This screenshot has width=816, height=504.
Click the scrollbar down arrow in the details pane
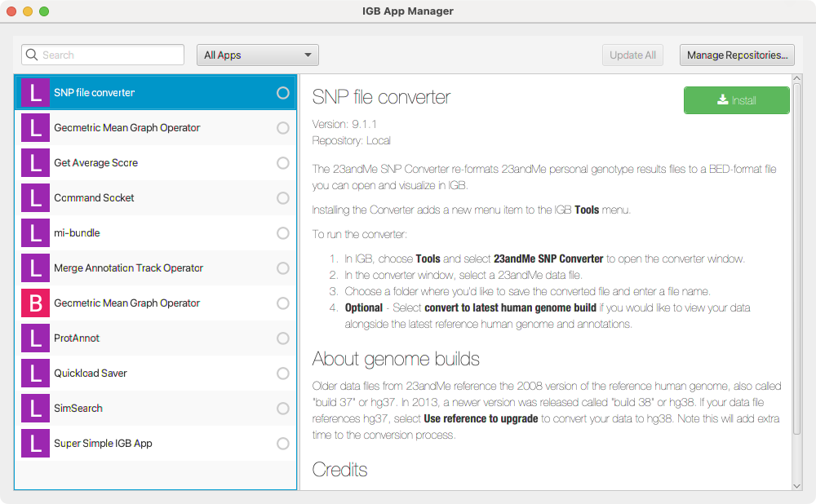click(x=796, y=484)
